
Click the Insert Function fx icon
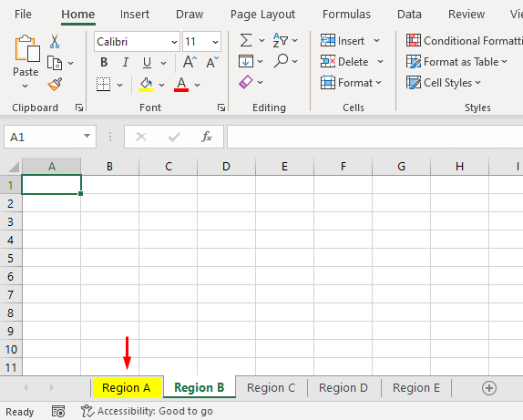point(207,137)
